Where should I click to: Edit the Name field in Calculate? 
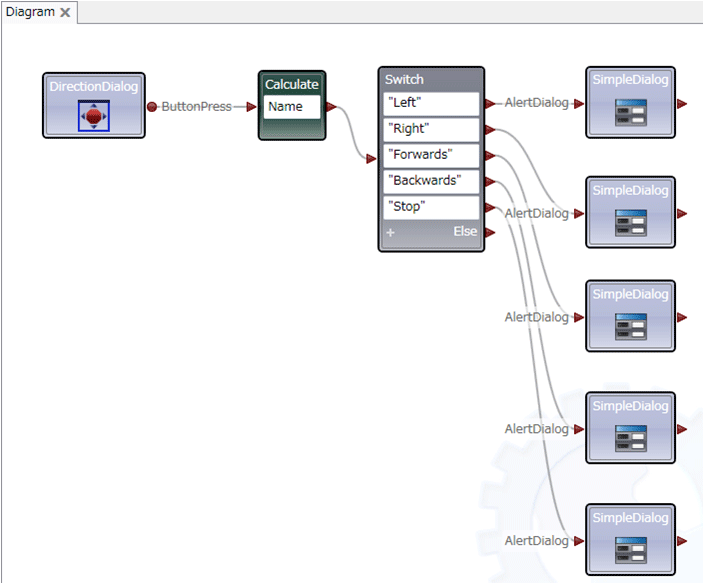(x=292, y=107)
